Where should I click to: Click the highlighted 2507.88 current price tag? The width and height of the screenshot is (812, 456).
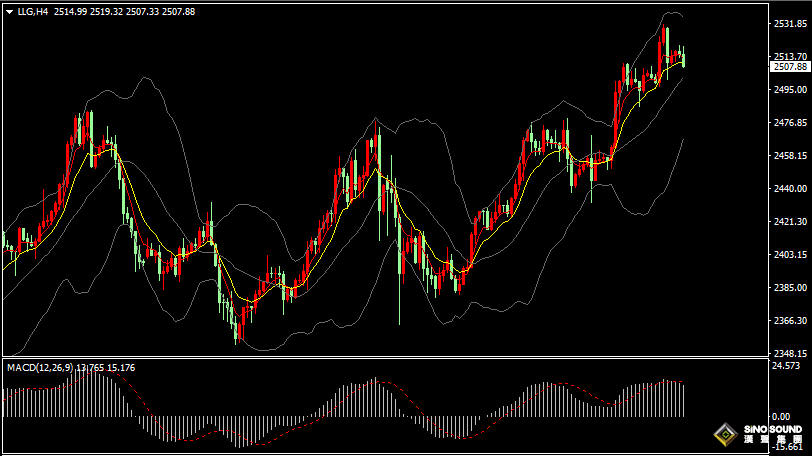click(x=790, y=67)
